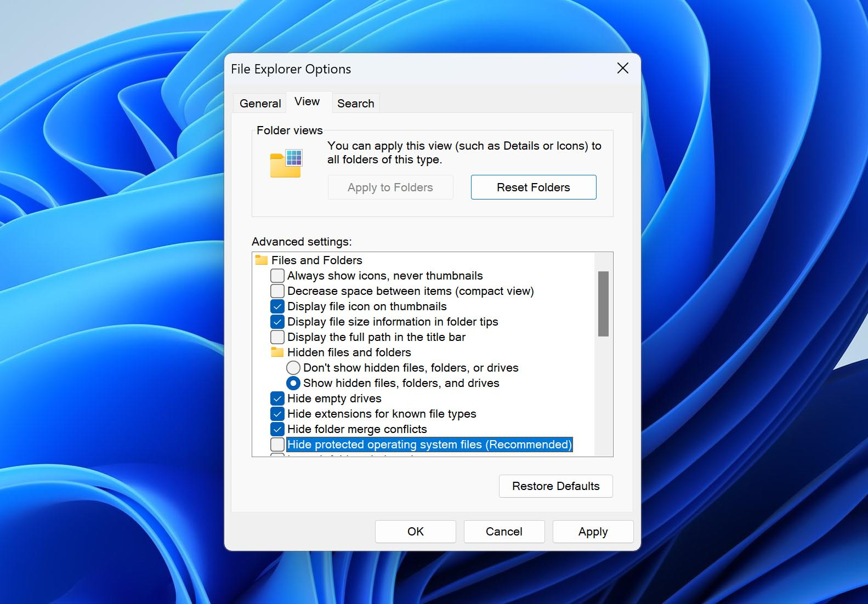Screen dimensions: 868x604
Task: Uncheck Display file size information in folder tips
Action: click(277, 322)
